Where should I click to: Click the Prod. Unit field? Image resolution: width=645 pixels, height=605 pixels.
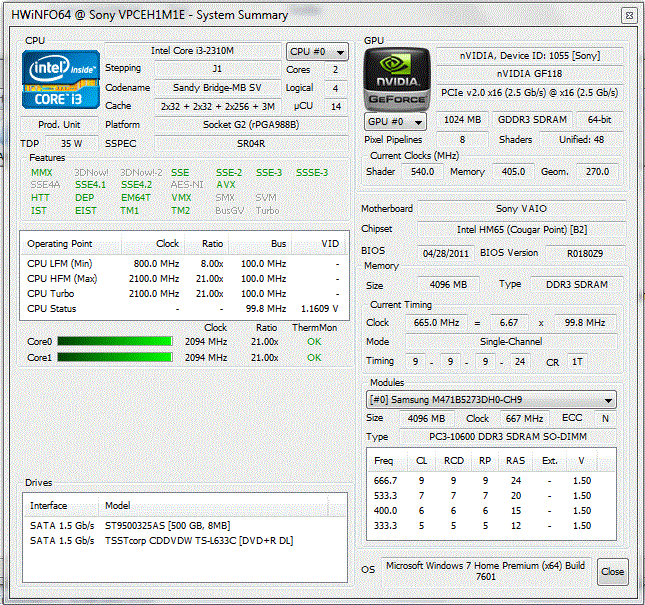[x=59, y=125]
